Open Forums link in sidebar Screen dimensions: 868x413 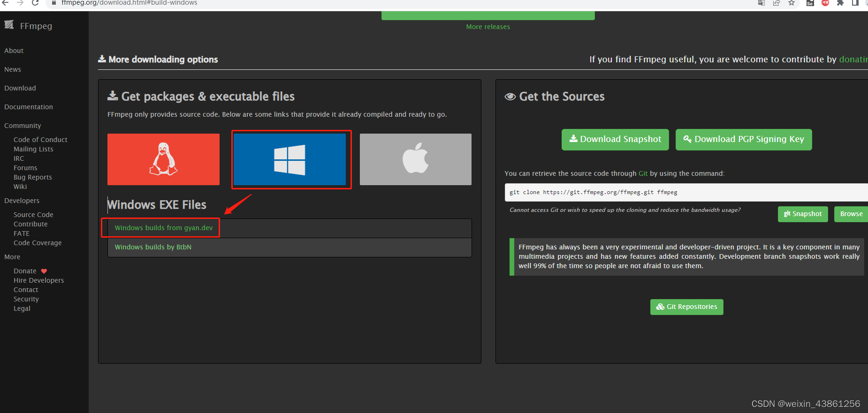pyautogui.click(x=25, y=168)
